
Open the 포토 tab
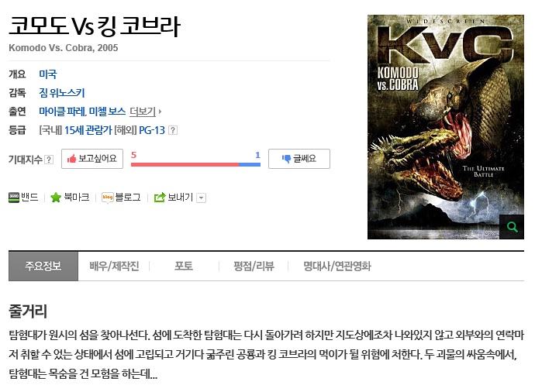coord(184,266)
